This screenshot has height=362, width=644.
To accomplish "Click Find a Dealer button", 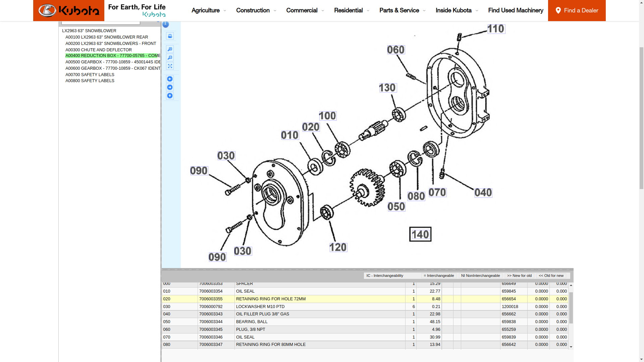I will (577, 11).
